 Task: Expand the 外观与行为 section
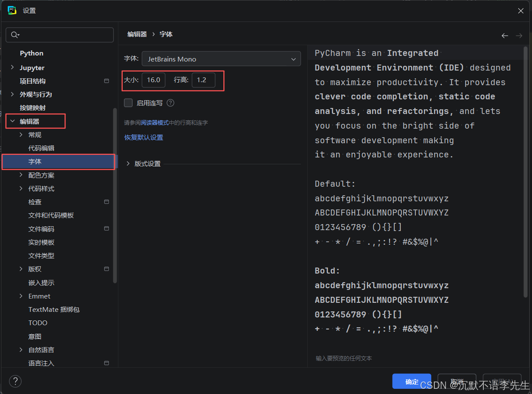point(12,94)
